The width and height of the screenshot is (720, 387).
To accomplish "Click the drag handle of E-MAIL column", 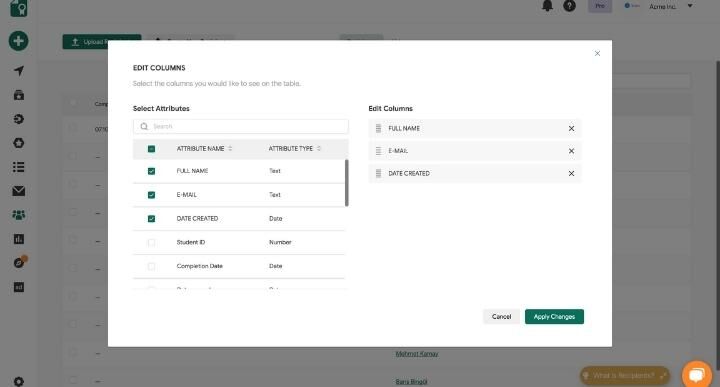I will (x=378, y=151).
